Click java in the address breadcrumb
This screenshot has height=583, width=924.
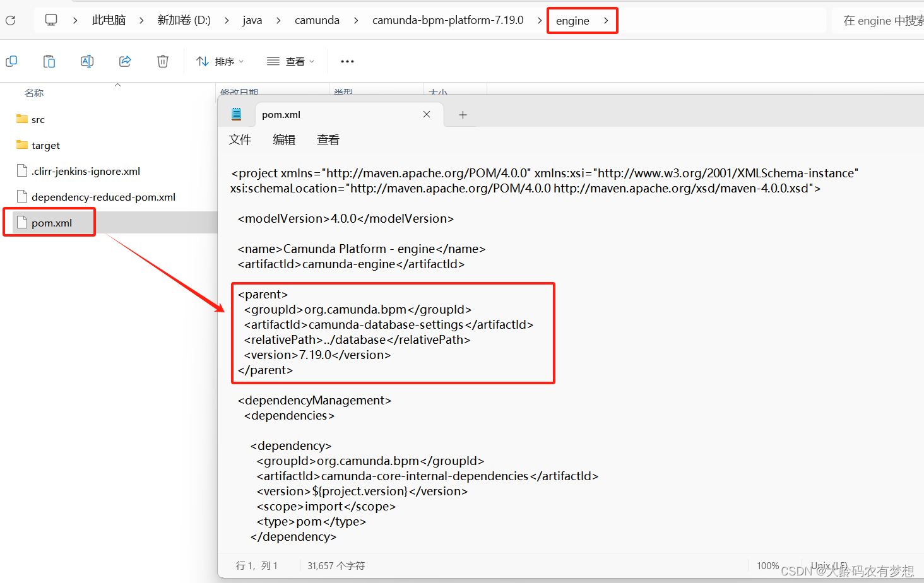[x=252, y=20]
